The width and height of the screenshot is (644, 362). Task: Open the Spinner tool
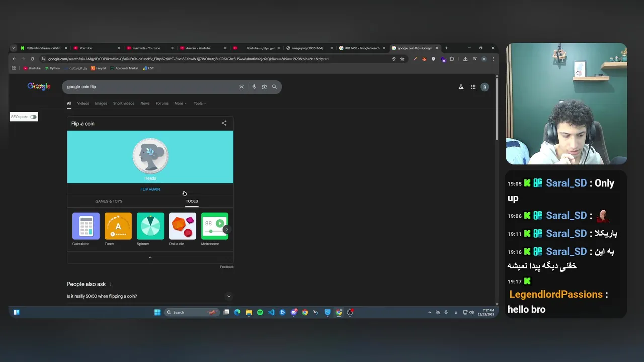click(x=150, y=229)
